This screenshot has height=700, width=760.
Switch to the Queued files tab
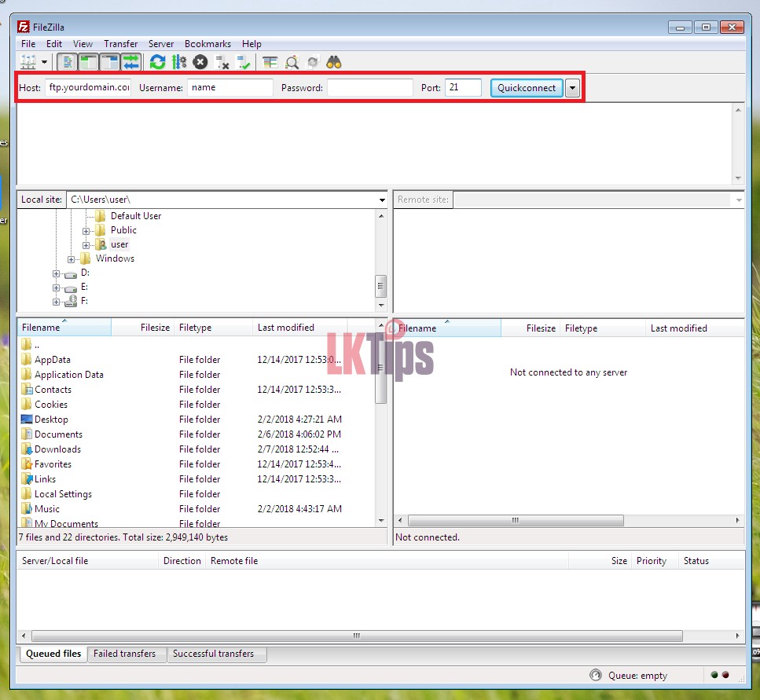coord(53,654)
